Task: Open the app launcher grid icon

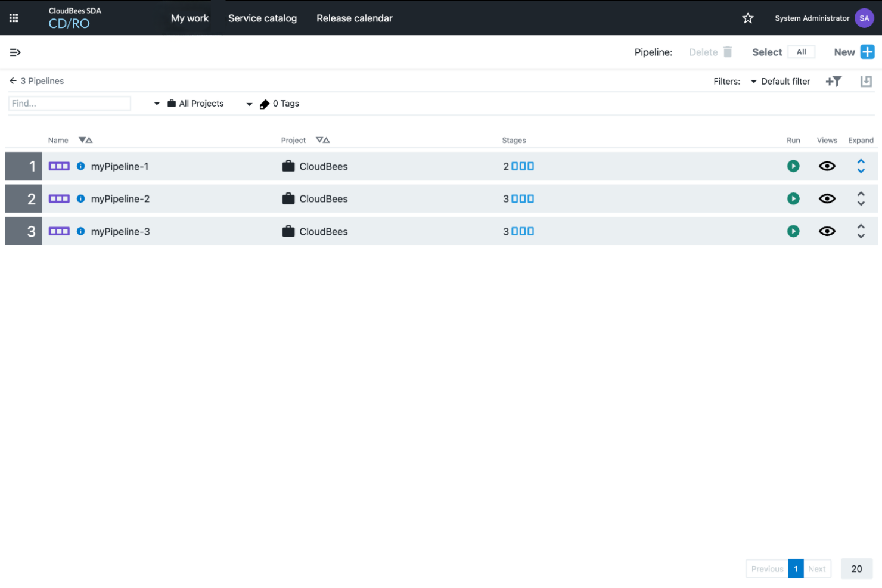Action: click(13, 17)
